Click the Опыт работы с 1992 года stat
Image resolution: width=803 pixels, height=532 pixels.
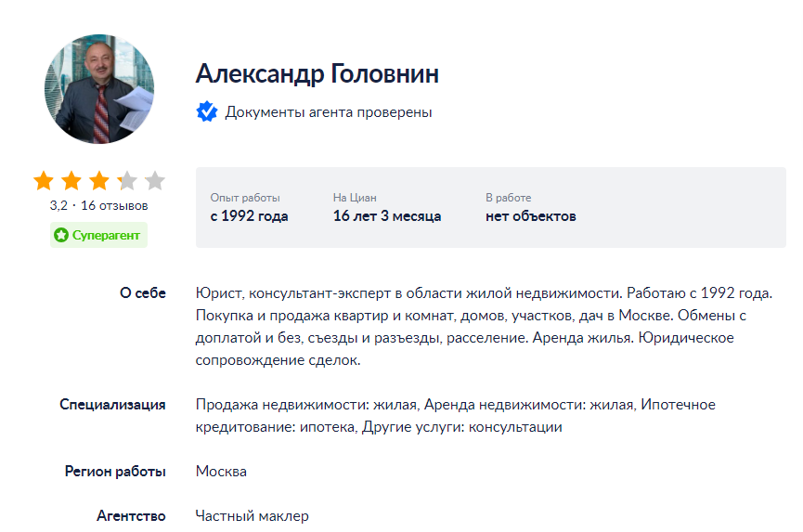pos(250,208)
